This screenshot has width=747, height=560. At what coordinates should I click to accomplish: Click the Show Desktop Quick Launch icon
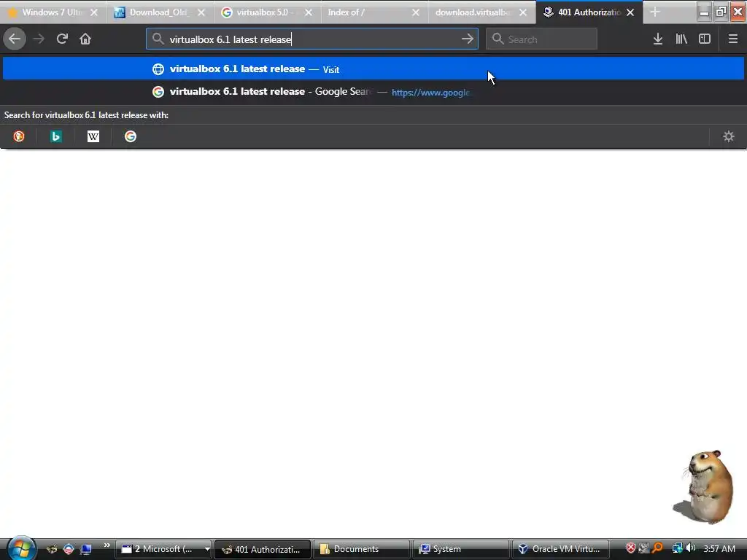pos(86,549)
